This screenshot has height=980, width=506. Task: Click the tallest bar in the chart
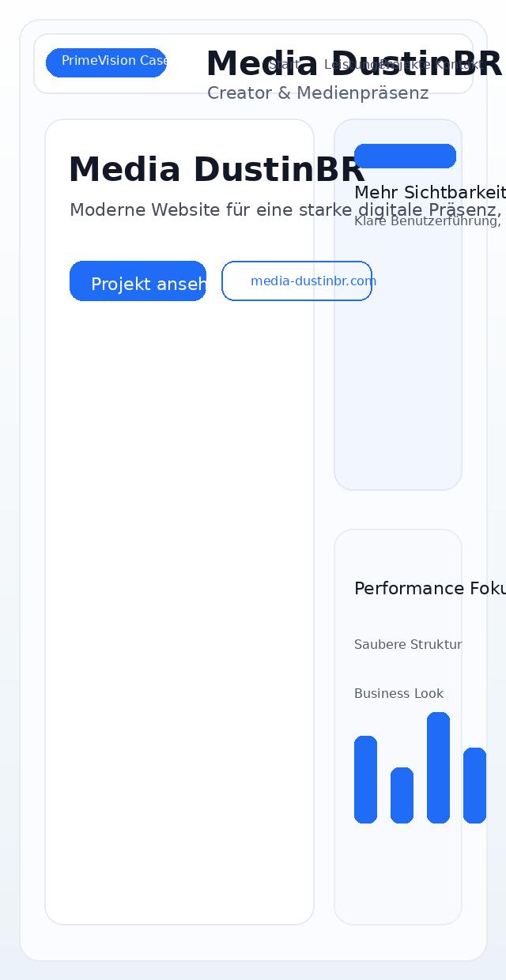pyautogui.click(x=438, y=767)
